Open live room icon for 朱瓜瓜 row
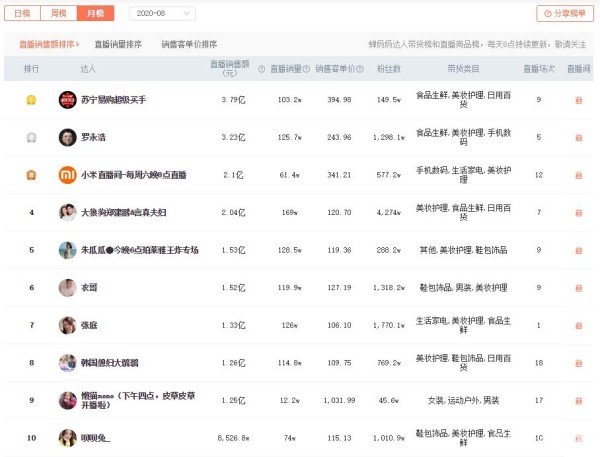 579,250
